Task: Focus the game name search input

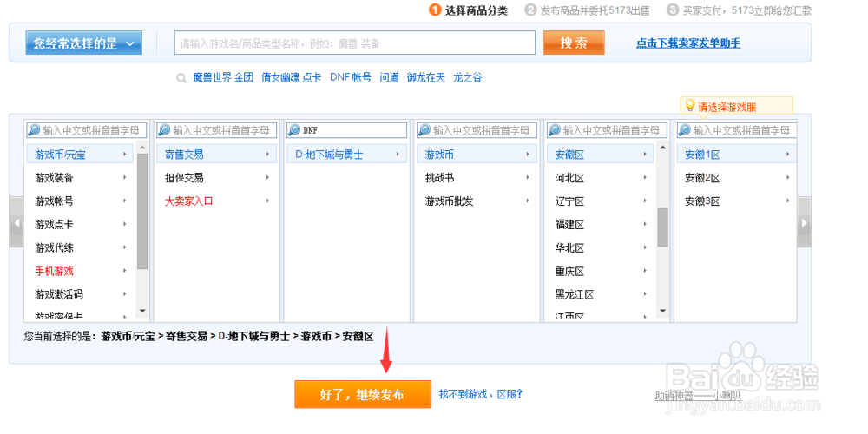Action: (x=355, y=43)
